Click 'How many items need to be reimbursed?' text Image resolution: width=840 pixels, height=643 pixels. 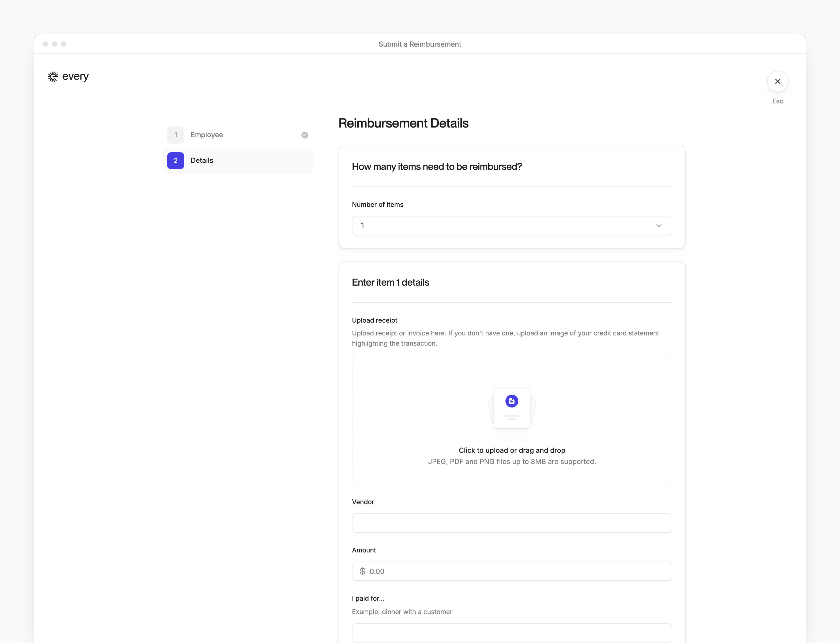click(437, 167)
